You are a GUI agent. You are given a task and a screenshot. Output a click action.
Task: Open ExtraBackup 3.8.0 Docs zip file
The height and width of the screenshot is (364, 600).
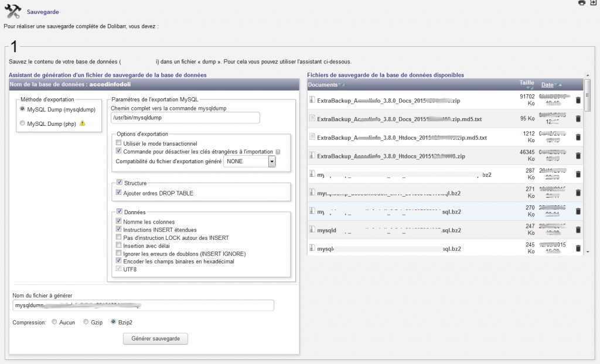pyautogui.click(x=388, y=101)
